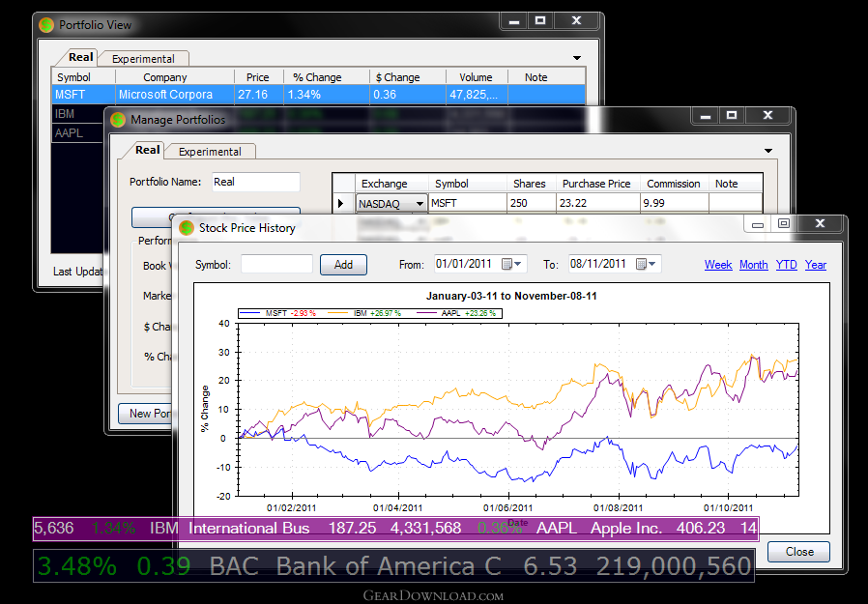The image size is (868, 604).
Task: Show the Week price range
Action: point(718,265)
